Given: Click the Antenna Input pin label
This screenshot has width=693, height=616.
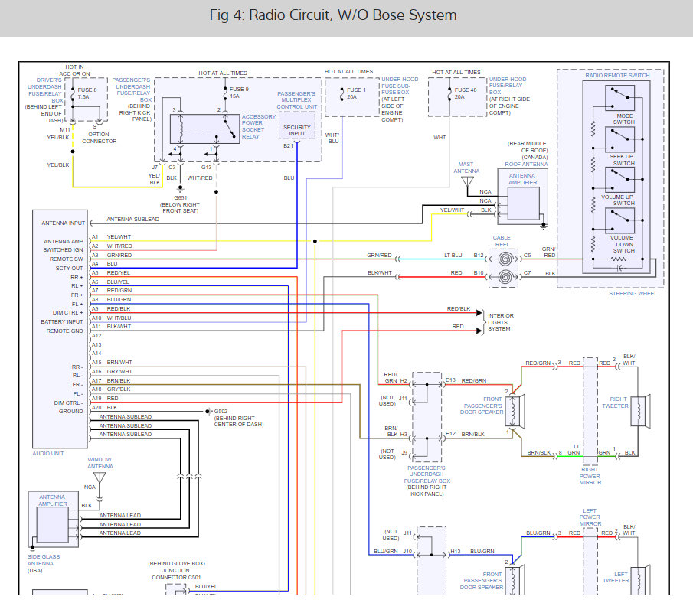Looking at the screenshot, I should pyautogui.click(x=63, y=223).
